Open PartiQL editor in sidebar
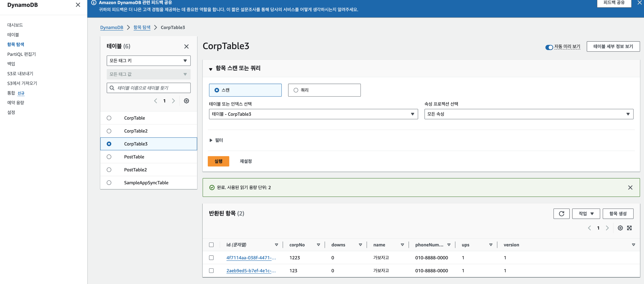Viewport: 644px width, 284px height. (x=21, y=54)
